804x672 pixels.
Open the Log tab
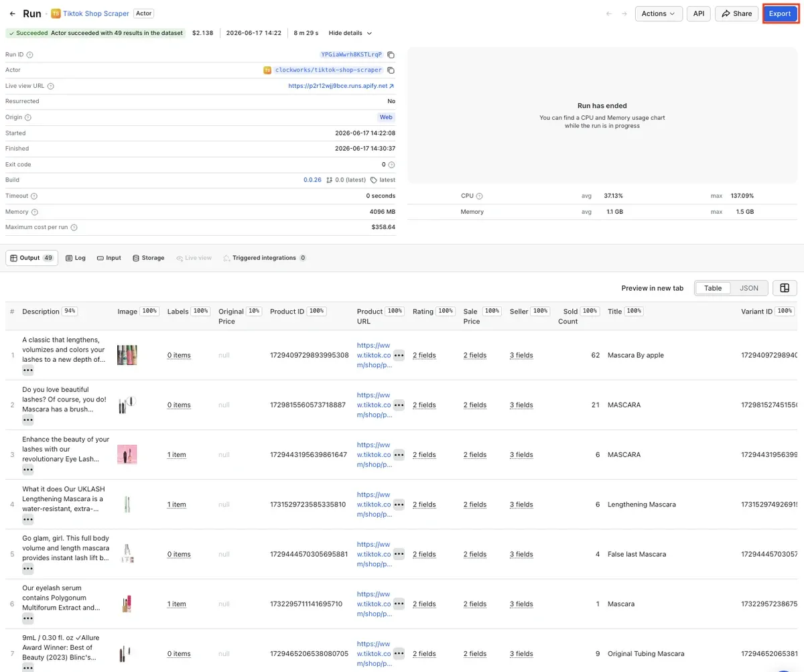coord(76,258)
